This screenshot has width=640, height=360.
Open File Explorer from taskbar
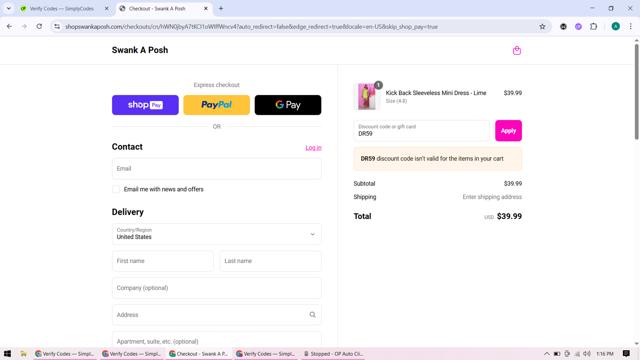24,354
